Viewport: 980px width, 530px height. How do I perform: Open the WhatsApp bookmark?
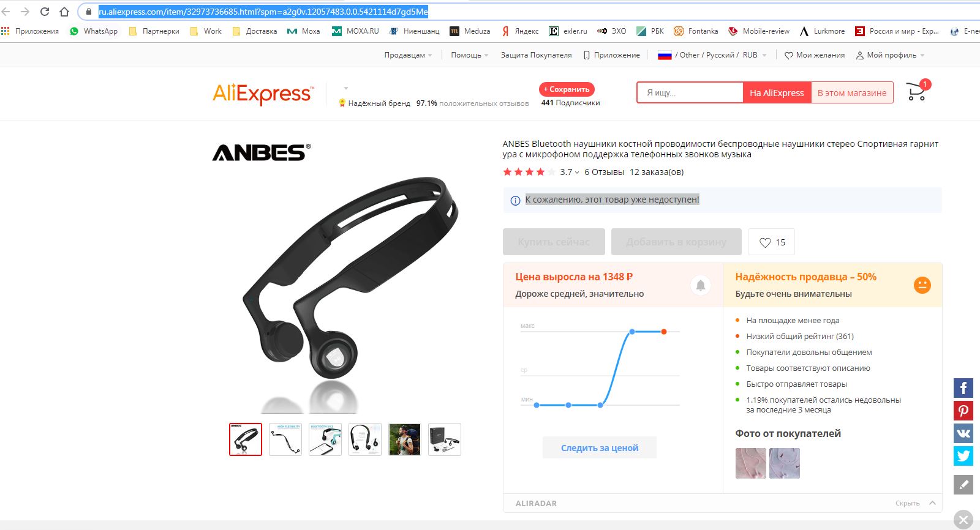tap(94, 31)
